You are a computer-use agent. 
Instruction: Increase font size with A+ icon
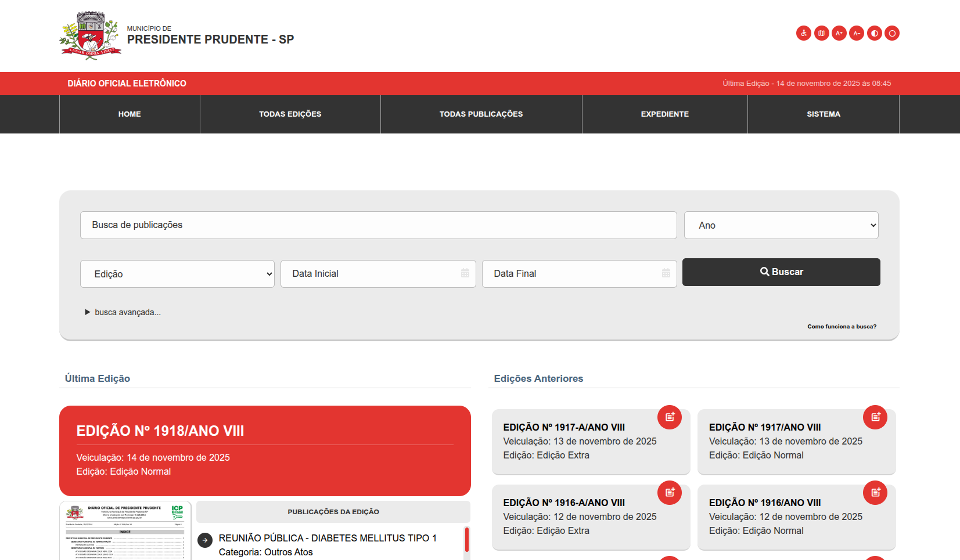click(839, 33)
